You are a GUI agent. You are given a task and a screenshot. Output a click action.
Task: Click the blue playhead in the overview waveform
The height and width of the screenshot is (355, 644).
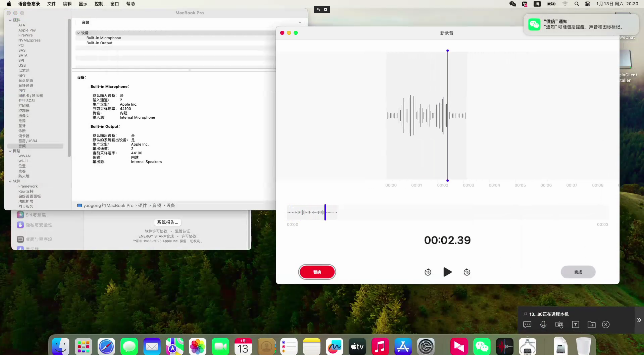[325, 212]
